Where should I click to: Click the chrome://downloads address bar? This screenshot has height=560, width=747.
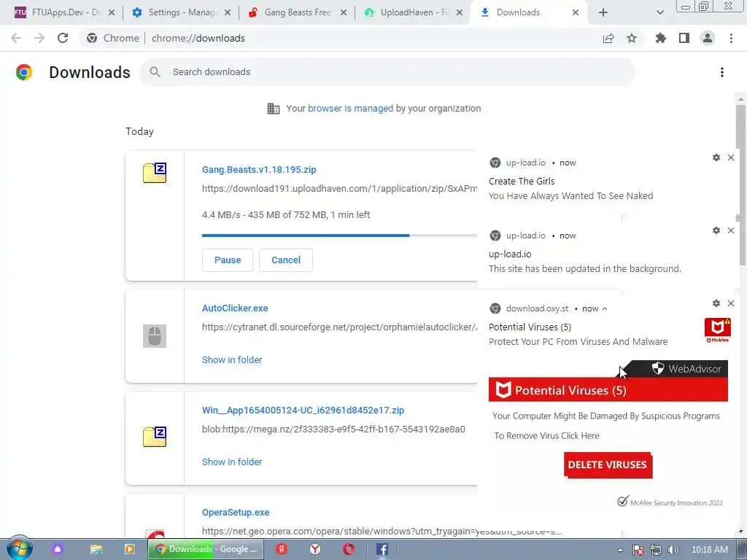pyautogui.click(x=338, y=38)
